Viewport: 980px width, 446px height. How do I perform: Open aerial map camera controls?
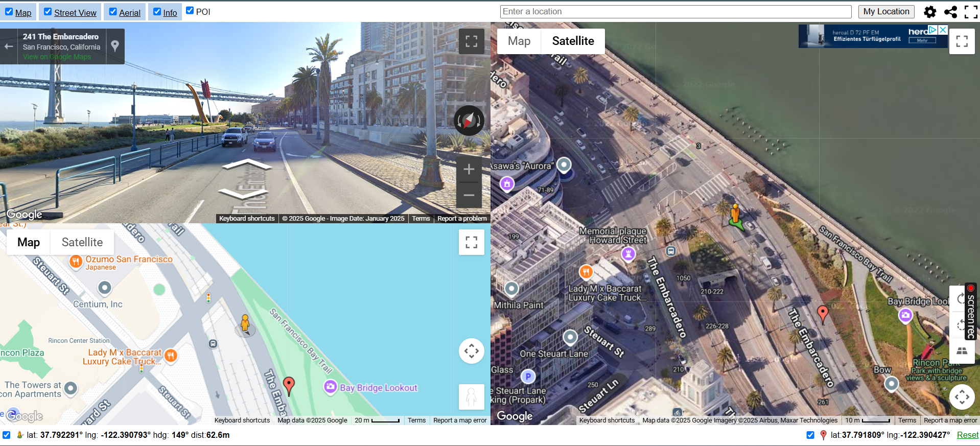tap(962, 397)
